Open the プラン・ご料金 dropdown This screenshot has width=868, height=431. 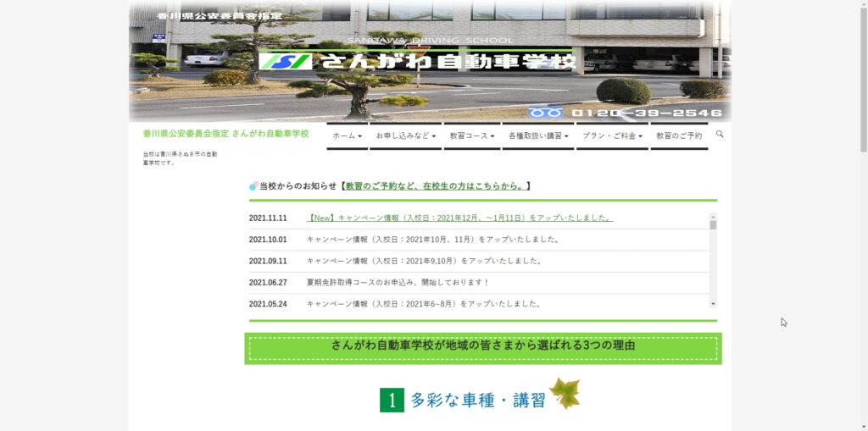coord(612,135)
